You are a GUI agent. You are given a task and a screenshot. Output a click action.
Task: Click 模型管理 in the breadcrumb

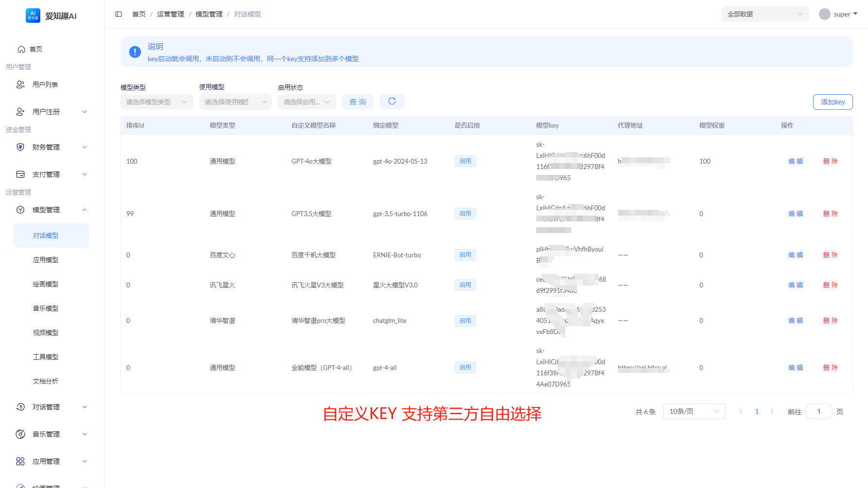pos(209,14)
